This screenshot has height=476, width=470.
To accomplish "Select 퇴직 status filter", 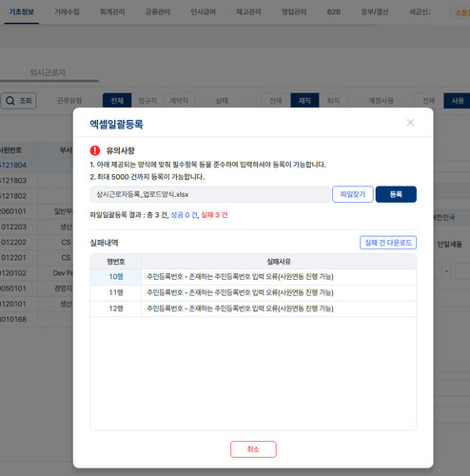I will [333, 101].
